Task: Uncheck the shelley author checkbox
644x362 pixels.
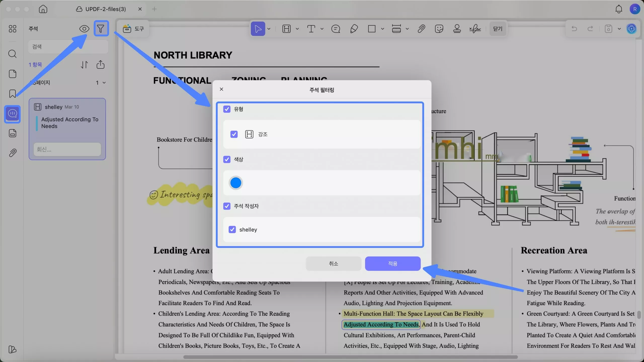Action: coord(232,230)
